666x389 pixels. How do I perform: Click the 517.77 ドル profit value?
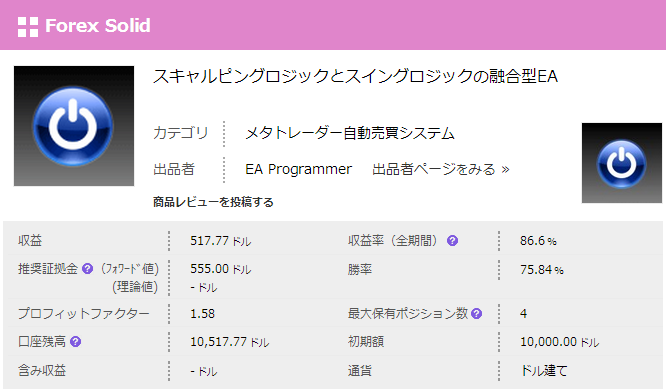[x=220, y=241]
